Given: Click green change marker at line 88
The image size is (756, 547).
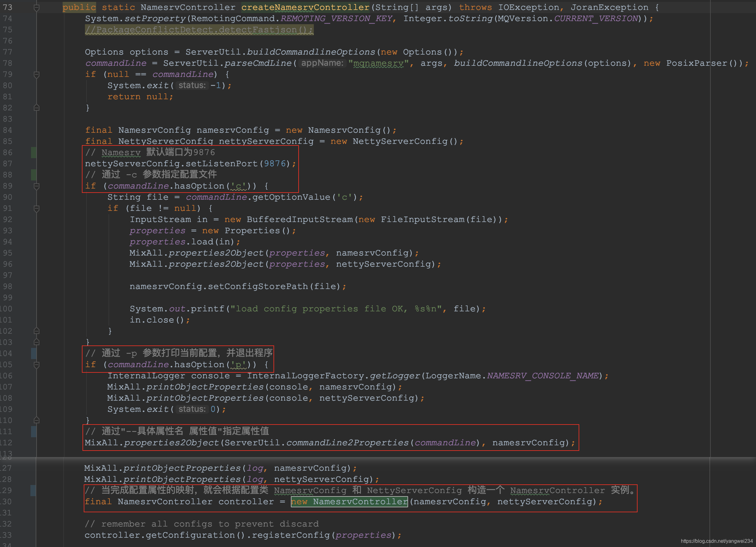Looking at the screenshot, I should pyautogui.click(x=34, y=175).
